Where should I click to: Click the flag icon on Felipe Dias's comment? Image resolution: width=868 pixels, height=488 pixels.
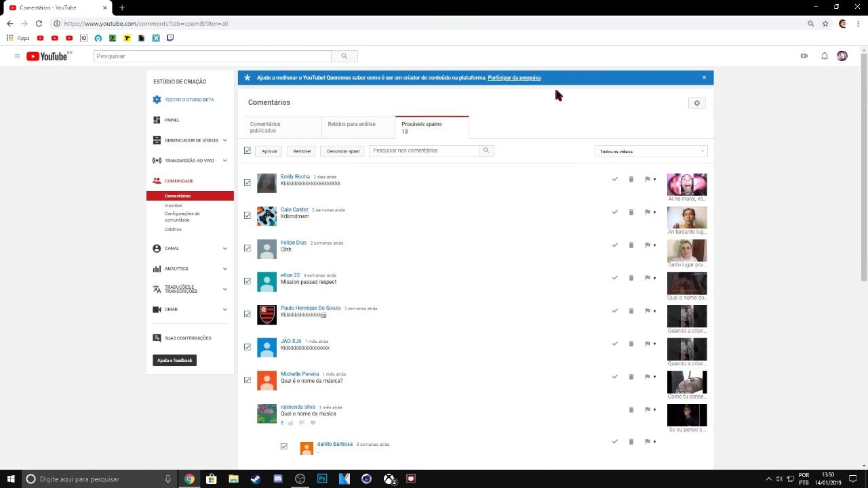point(648,245)
